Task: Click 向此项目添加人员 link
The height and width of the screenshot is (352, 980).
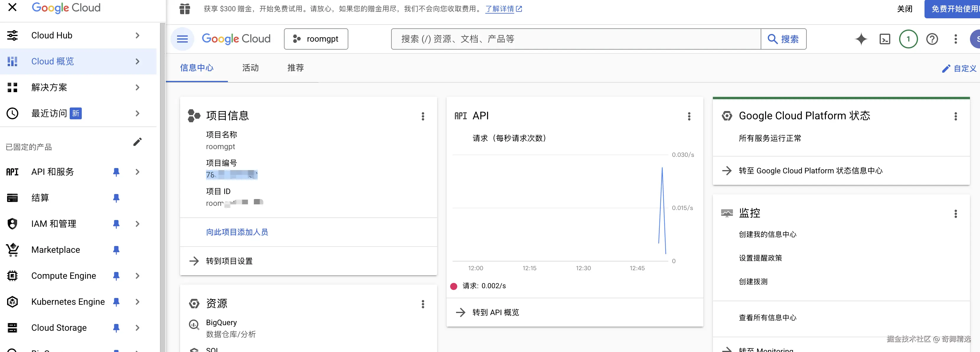Action: (237, 232)
